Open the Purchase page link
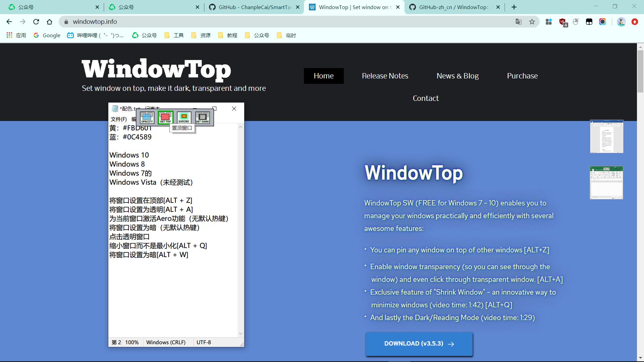The width and height of the screenshot is (644, 362). point(522,75)
